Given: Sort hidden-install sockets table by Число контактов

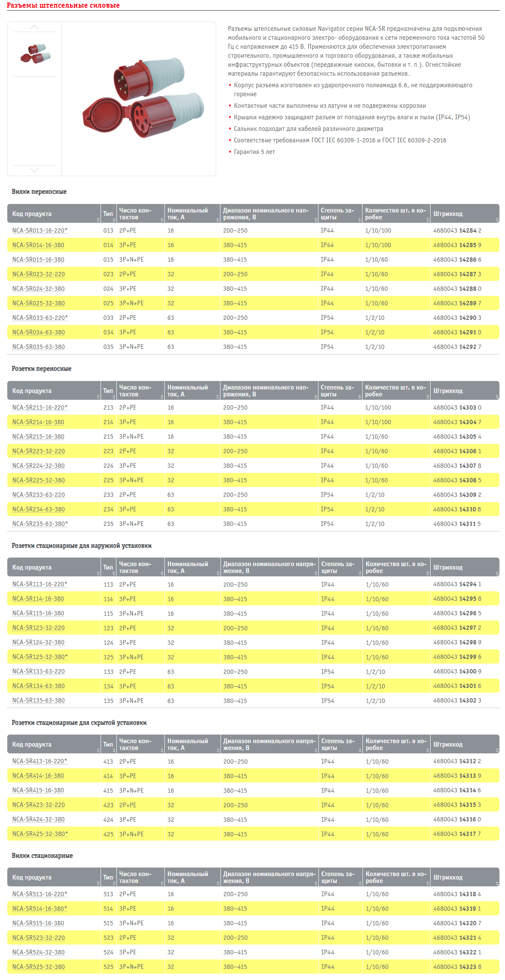Looking at the screenshot, I should [x=140, y=744].
